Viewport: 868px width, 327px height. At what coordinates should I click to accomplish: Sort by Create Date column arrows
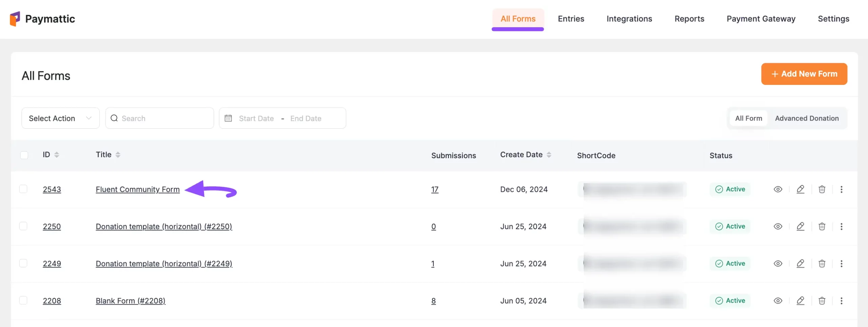coord(549,155)
